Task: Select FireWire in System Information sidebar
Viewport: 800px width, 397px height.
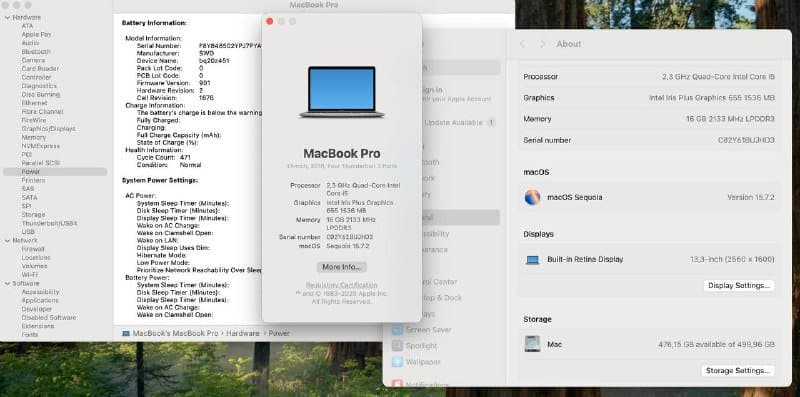Action: [34, 120]
